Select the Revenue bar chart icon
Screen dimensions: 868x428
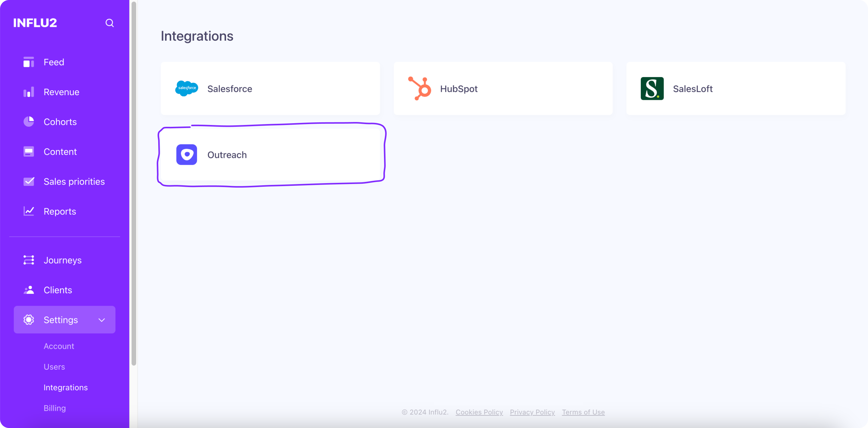coord(29,92)
